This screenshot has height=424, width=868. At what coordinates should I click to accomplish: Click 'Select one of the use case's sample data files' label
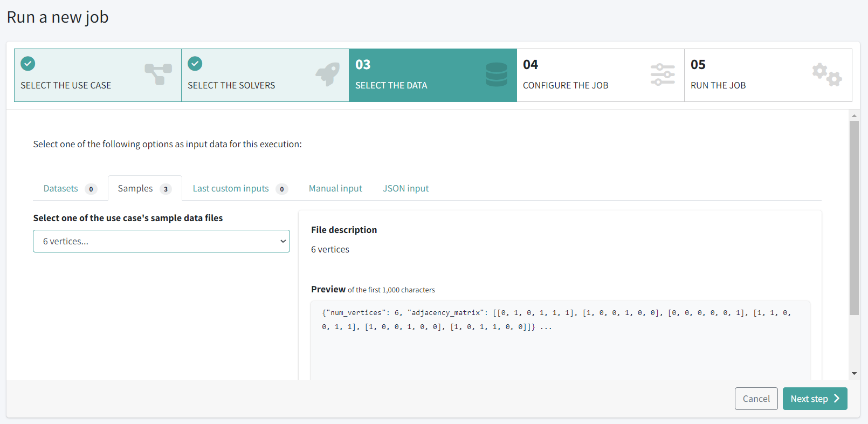tap(128, 218)
